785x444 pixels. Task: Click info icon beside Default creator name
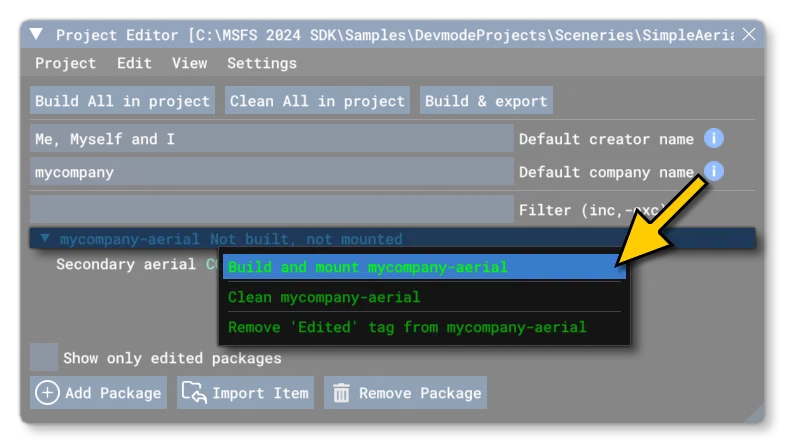[x=713, y=138]
